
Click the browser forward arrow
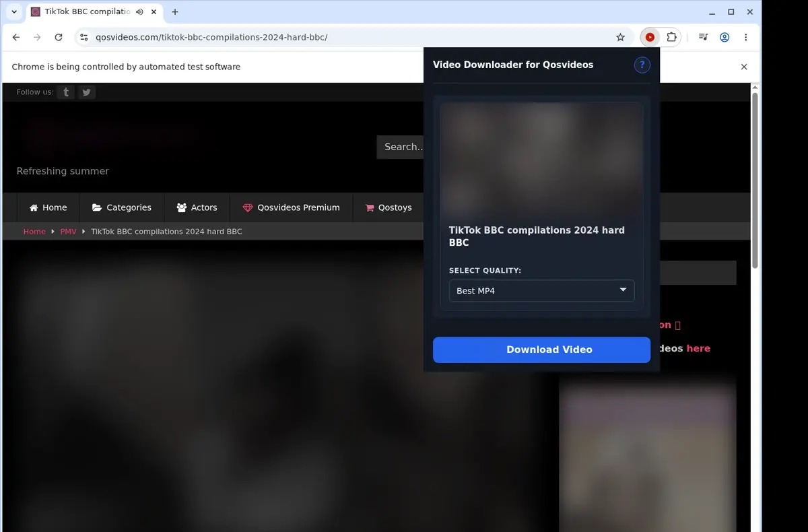coord(37,38)
